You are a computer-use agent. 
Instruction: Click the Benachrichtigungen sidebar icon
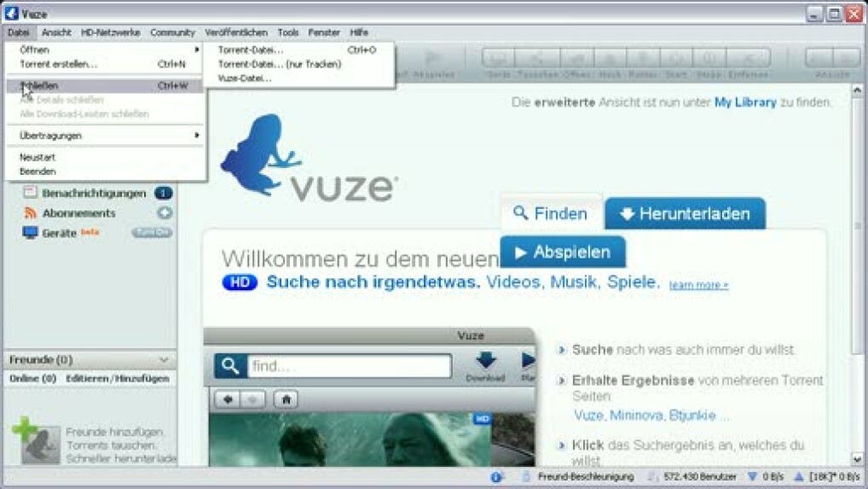30,193
